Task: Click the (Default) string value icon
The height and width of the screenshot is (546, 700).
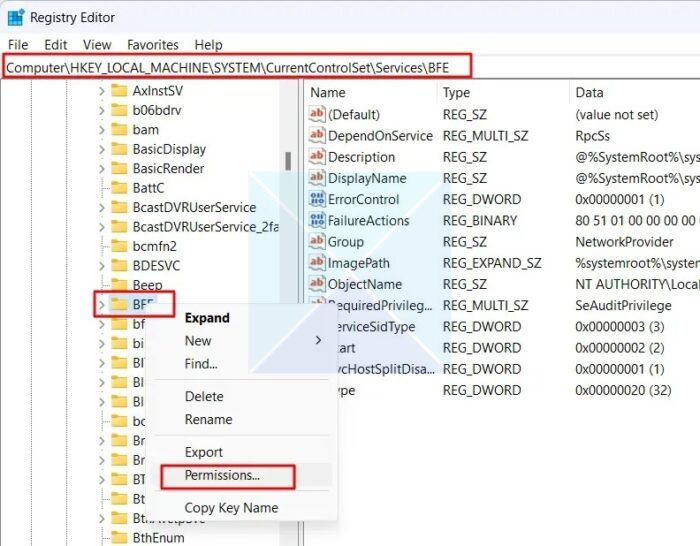Action: [x=317, y=114]
